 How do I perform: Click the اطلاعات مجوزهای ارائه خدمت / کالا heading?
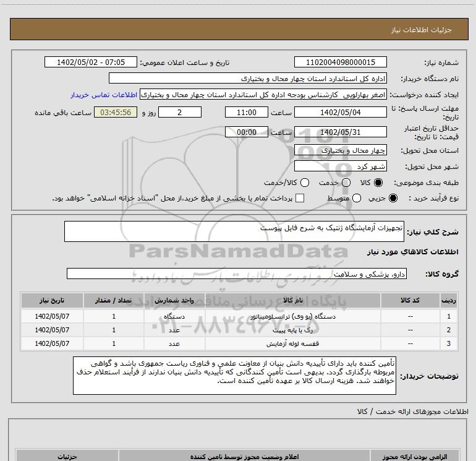click(412, 411)
